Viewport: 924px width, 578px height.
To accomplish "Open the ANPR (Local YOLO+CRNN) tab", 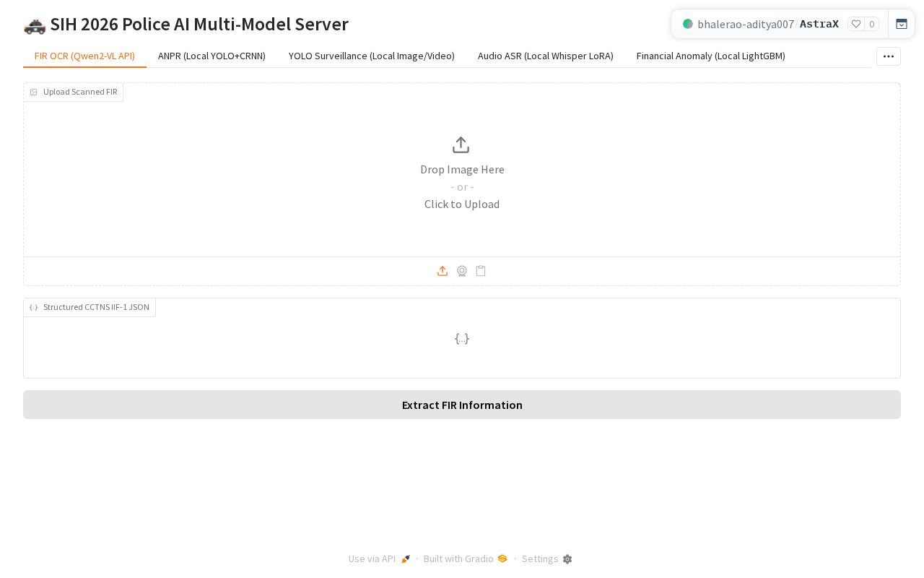I will coord(212,56).
